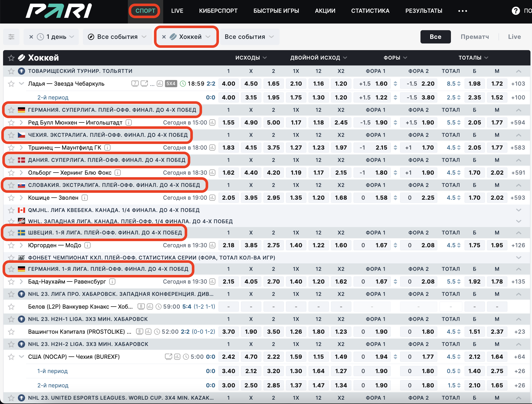Screen dimensions: 532x404
Task: Expand the QMJHL Лига Квебека section
Action: 518,210
